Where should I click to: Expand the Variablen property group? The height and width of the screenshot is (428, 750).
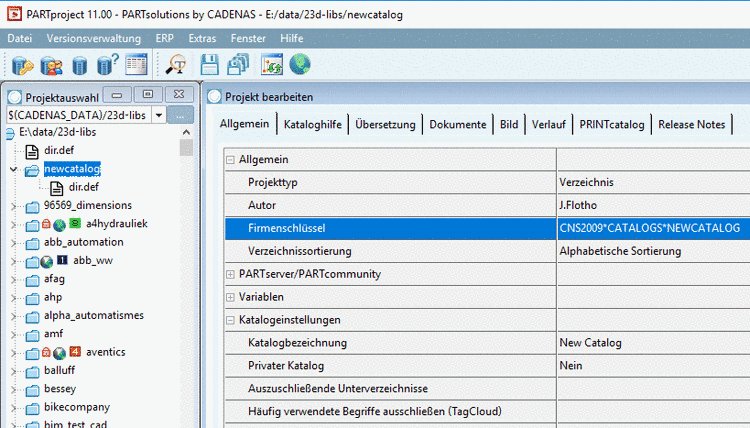230,297
